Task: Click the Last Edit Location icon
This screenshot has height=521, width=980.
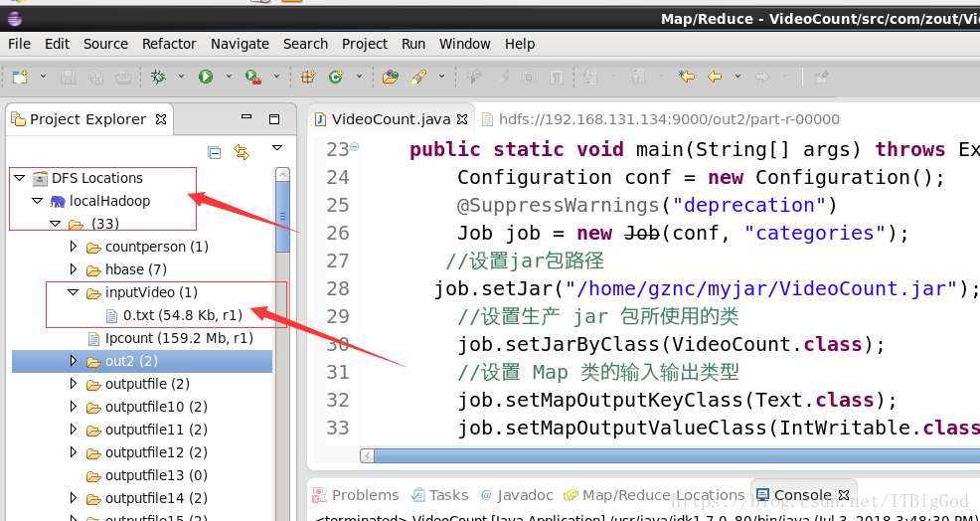Action: pos(687,77)
